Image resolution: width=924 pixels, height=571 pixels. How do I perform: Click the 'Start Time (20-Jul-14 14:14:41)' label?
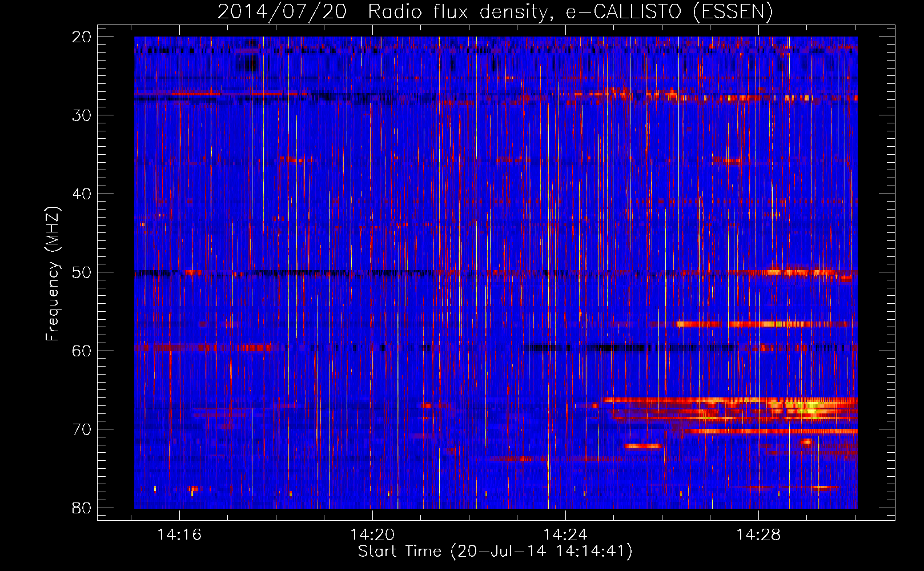pos(495,552)
